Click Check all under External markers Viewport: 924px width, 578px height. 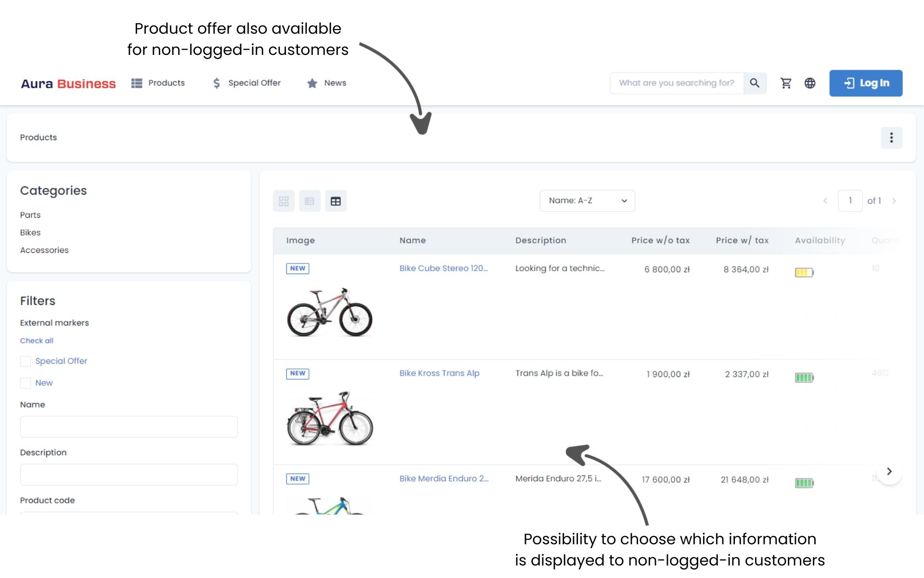coord(37,341)
